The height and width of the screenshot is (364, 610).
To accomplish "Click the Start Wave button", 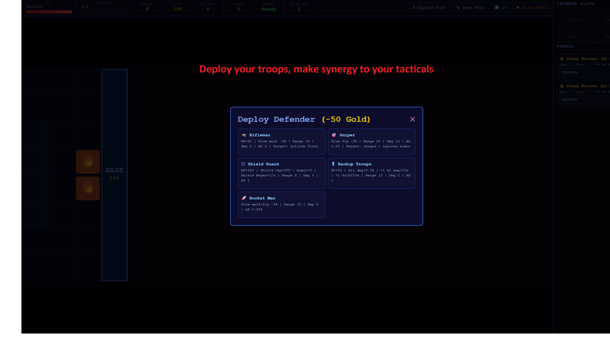I will point(531,7).
